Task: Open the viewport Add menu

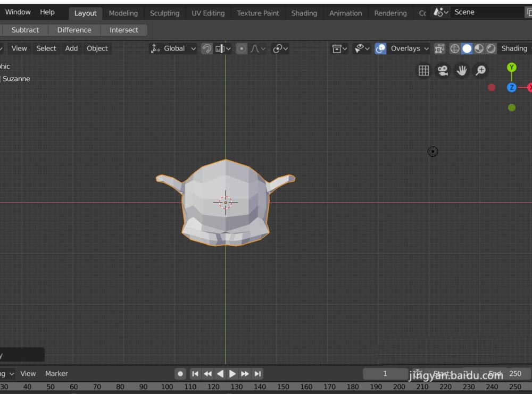Action: [x=71, y=48]
